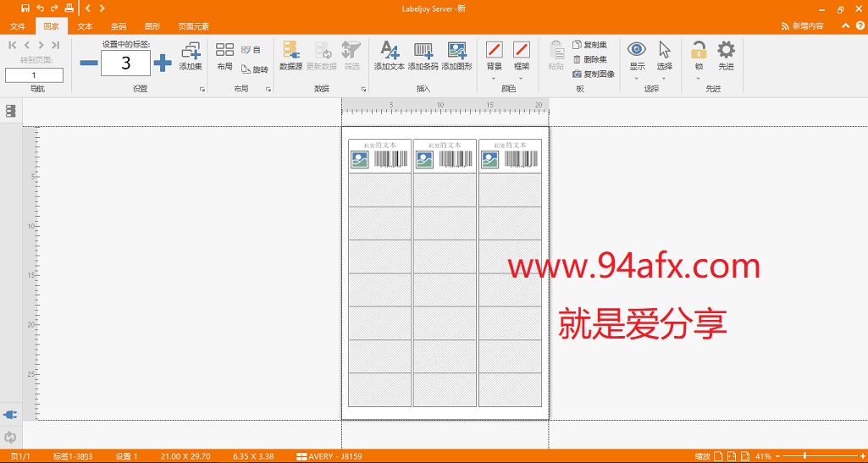Image resolution: width=868 pixels, height=463 pixels.
Task: Click 复制集 copy set
Action: [x=590, y=45]
